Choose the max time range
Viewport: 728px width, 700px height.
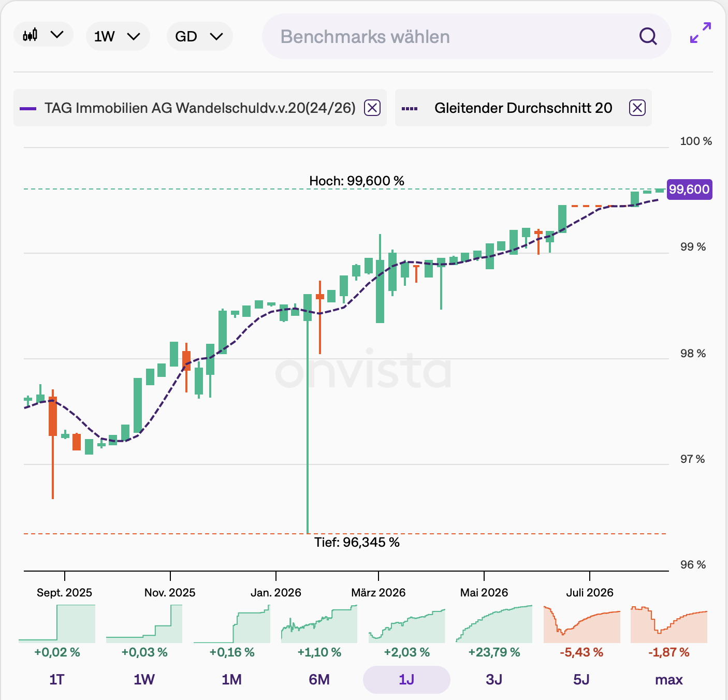pyautogui.click(x=669, y=679)
